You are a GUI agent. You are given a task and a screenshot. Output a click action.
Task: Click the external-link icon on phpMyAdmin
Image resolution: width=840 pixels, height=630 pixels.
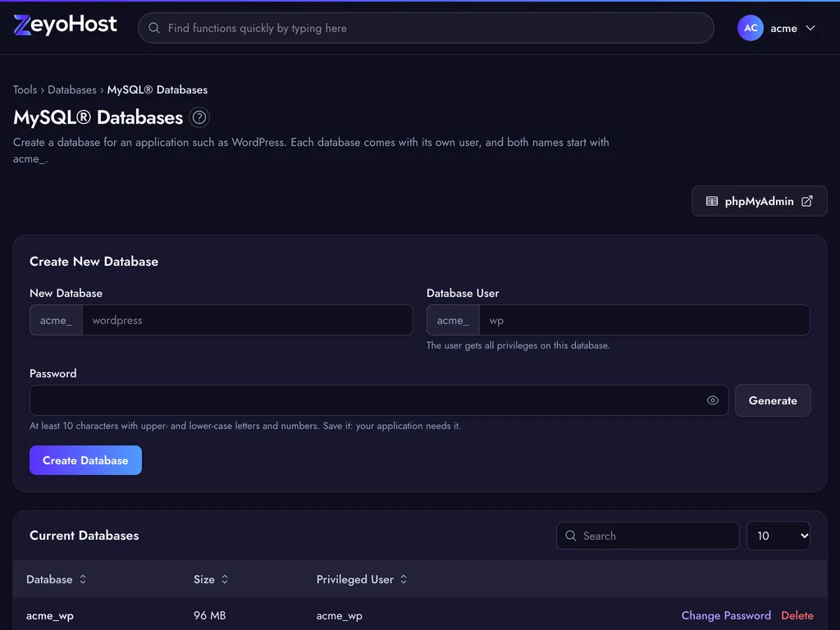807,201
